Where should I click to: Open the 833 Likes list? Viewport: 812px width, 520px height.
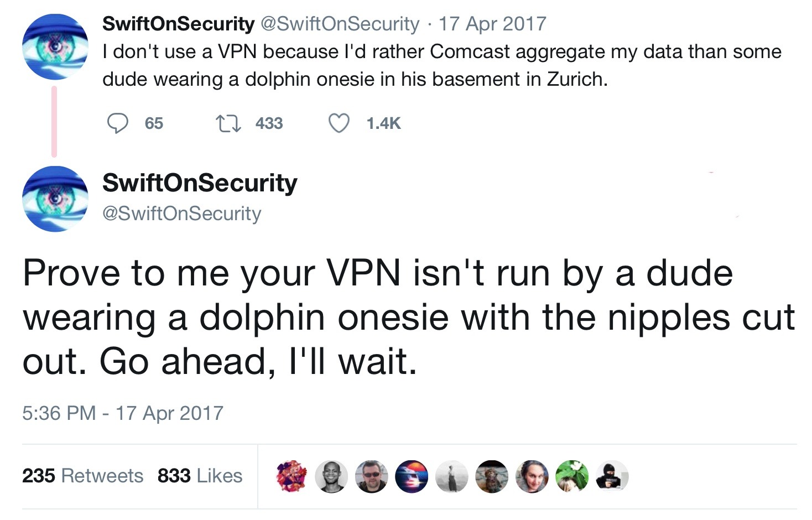(x=200, y=476)
